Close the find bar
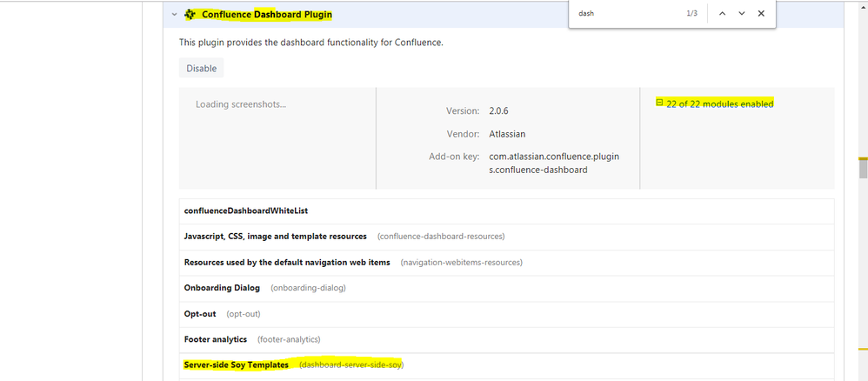This screenshot has width=868, height=381. point(761,13)
